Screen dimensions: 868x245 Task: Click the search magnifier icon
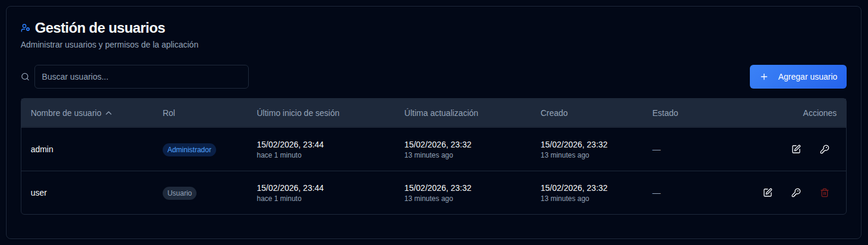pos(25,77)
